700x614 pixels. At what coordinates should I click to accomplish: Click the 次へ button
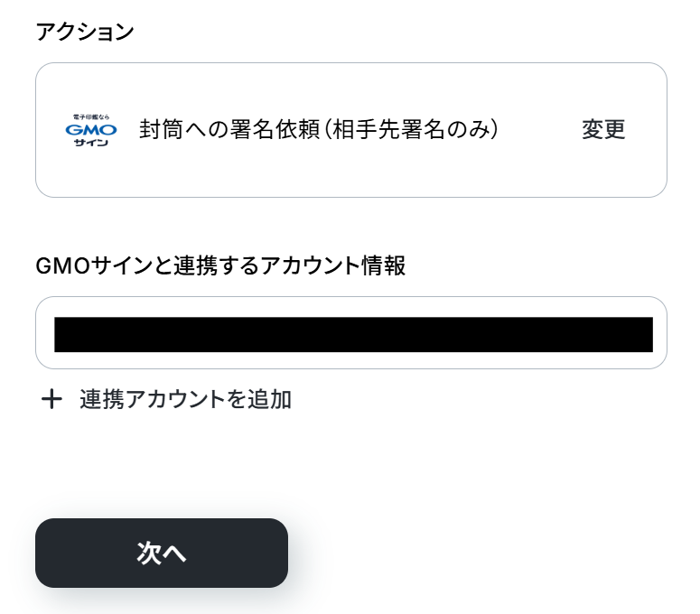[x=162, y=553]
